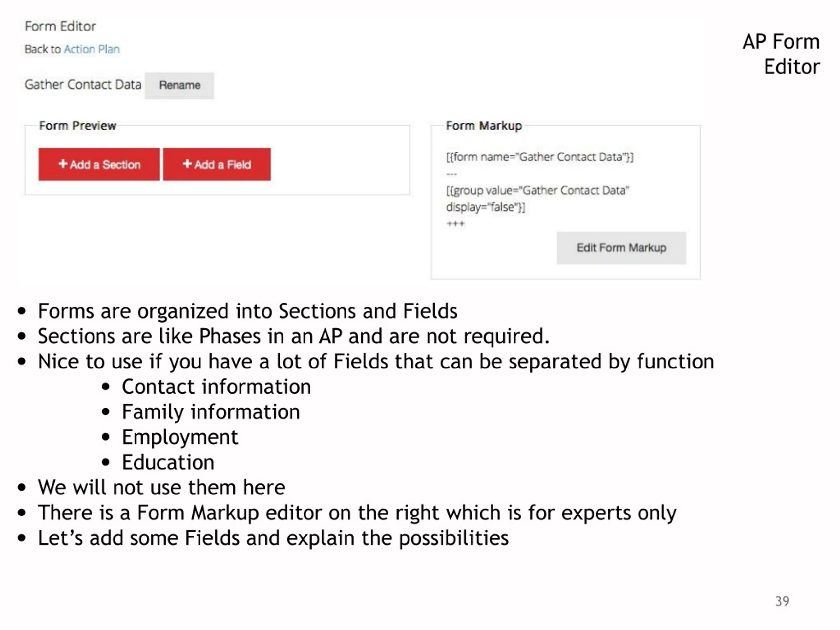The height and width of the screenshot is (630, 840).
Task: Click the Employment bullet item
Action: [x=180, y=437]
